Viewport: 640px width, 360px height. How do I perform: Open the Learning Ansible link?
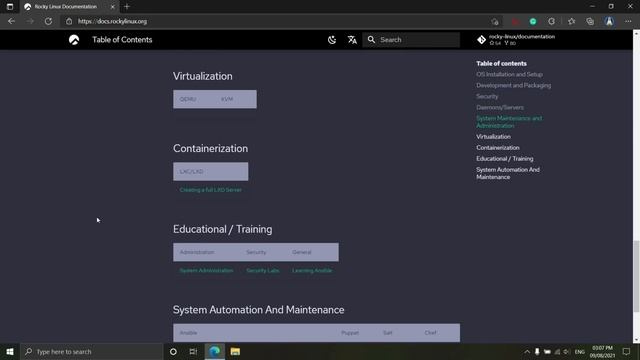point(312,270)
